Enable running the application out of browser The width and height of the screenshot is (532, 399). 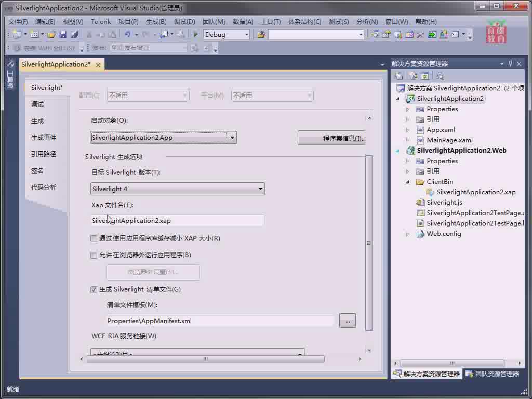click(94, 255)
